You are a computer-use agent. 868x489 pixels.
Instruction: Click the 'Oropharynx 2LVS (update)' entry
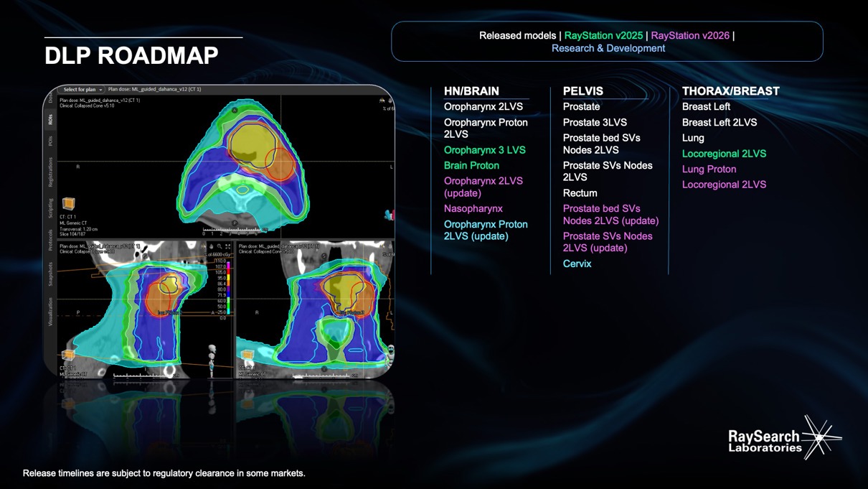pyautogui.click(x=483, y=187)
